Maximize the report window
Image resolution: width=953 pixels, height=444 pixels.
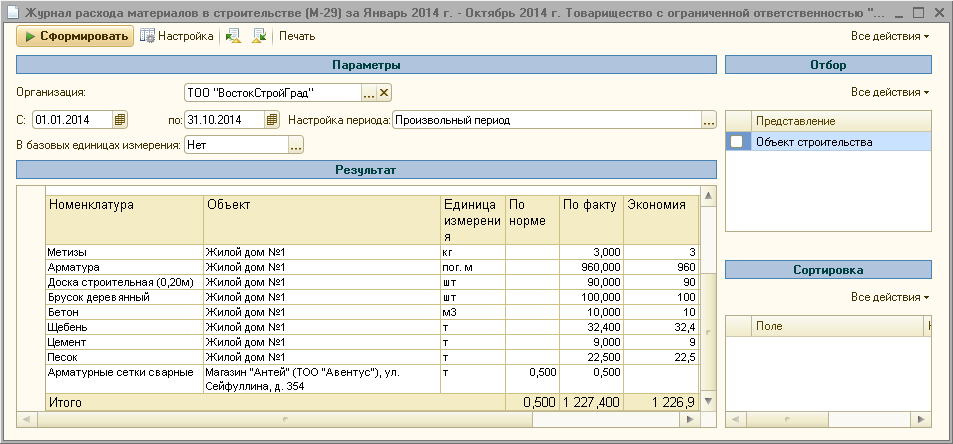pyautogui.click(x=918, y=12)
